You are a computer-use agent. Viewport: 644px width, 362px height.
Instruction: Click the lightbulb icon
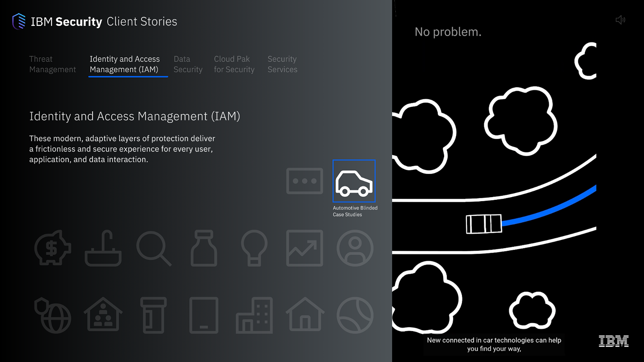(x=254, y=248)
